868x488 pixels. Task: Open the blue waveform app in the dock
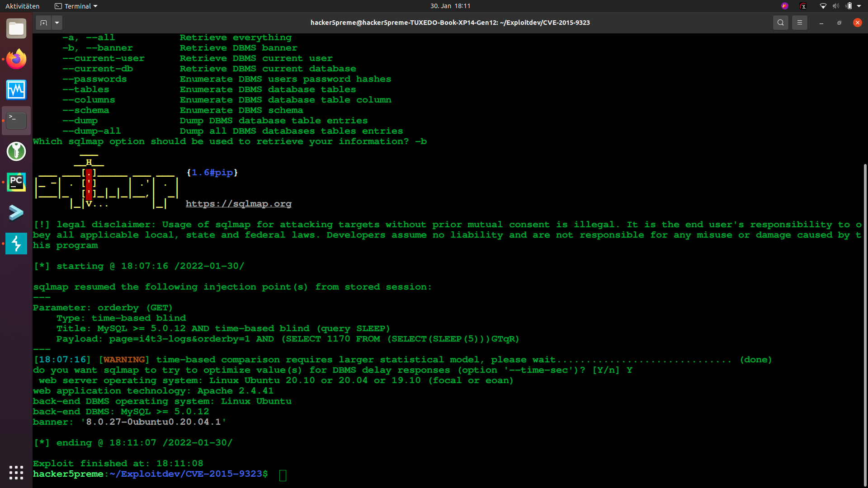click(x=16, y=90)
